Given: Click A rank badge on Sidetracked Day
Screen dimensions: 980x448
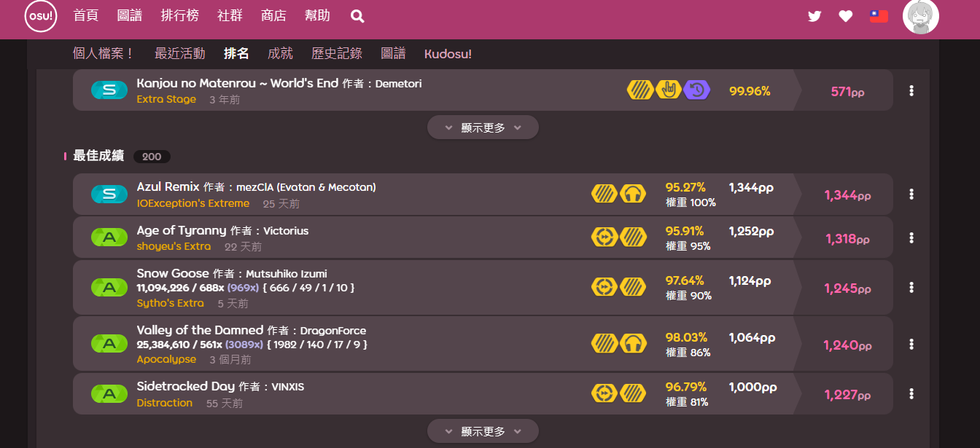Looking at the screenshot, I should coord(109,393).
